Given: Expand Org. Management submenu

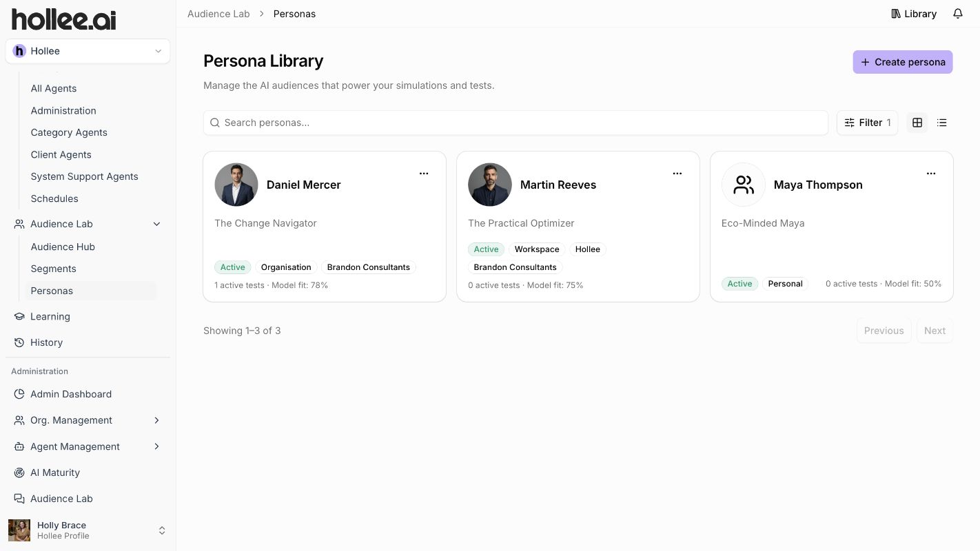Looking at the screenshot, I should 156,420.
